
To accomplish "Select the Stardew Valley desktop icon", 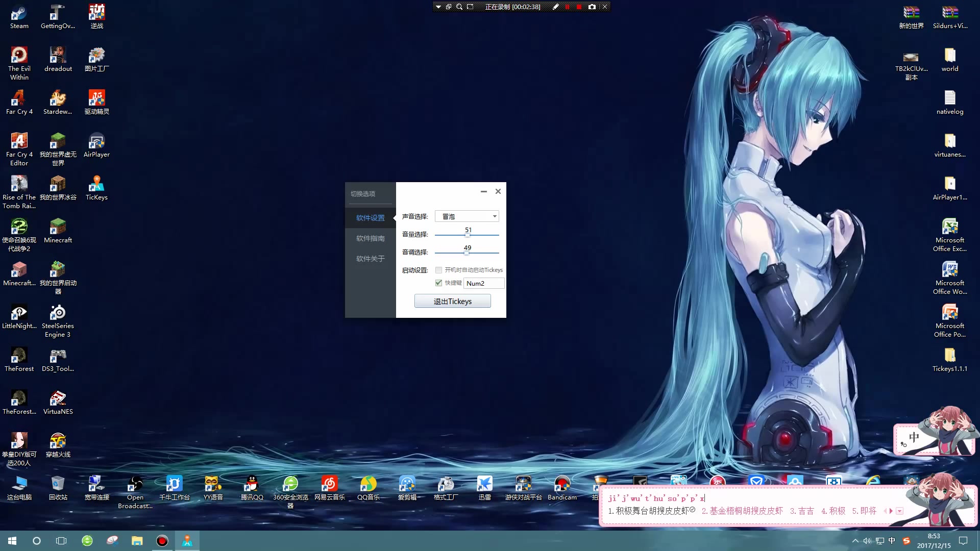I will 58,102.
